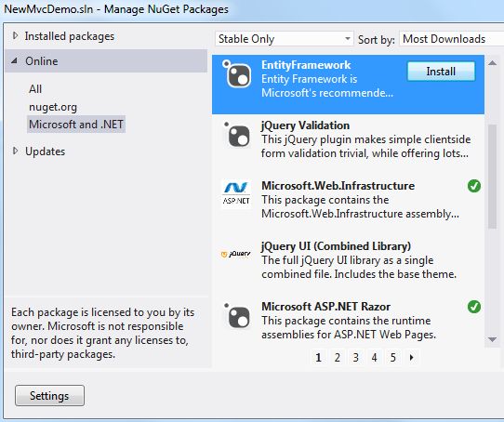Click the 'Entity Framework is Microsoft's recommende...' description

tap(327, 86)
